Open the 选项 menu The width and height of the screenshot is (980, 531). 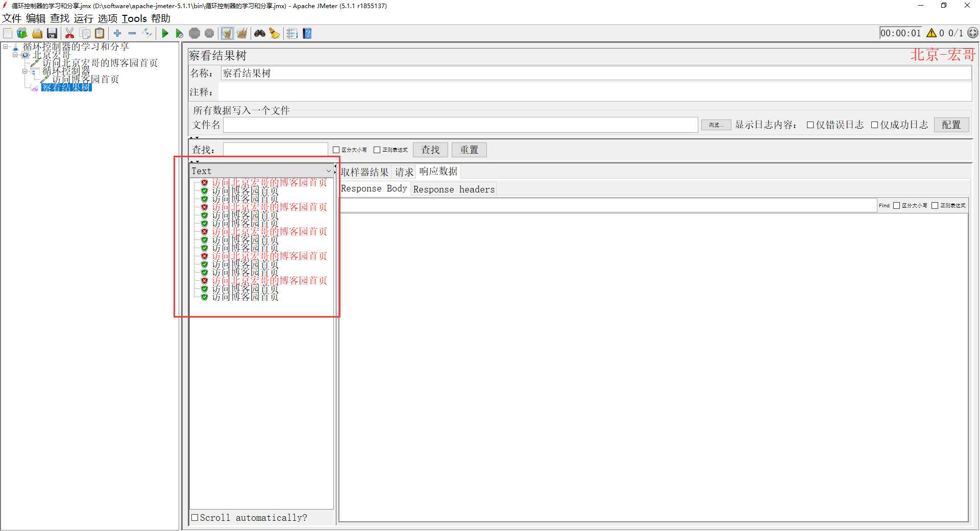click(108, 18)
